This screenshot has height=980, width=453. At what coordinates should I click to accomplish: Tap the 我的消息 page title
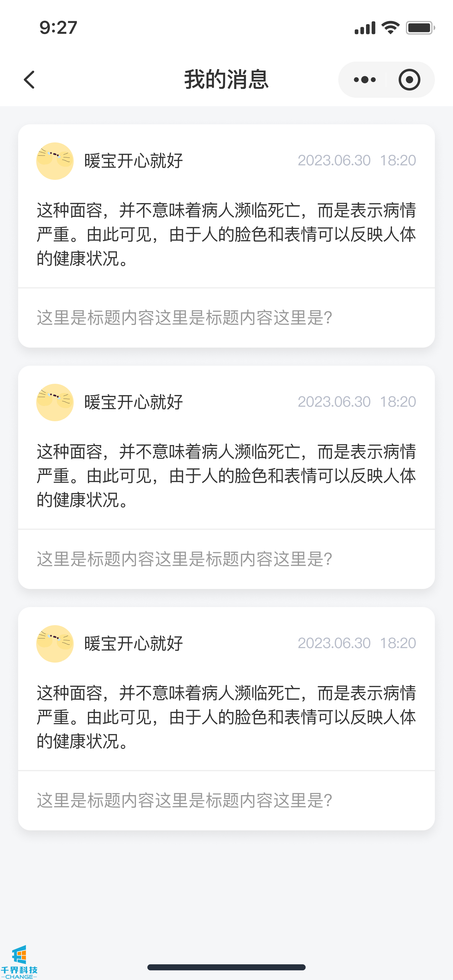pos(226,80)
